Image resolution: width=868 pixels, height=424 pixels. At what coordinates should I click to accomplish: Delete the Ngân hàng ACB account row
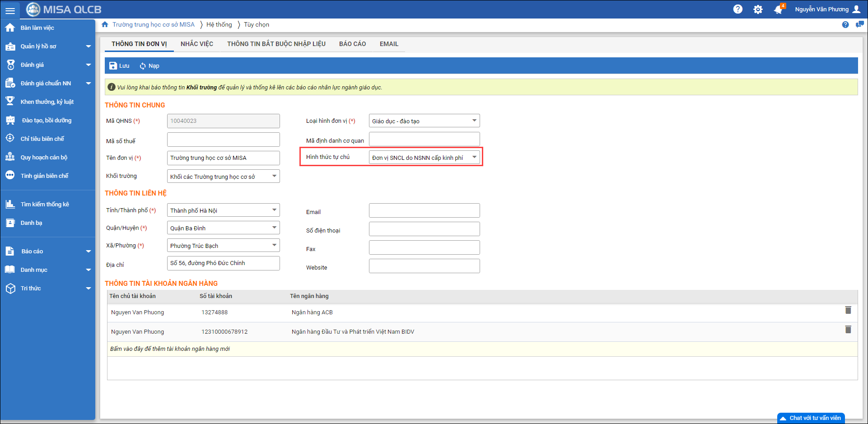coord(848,310)
